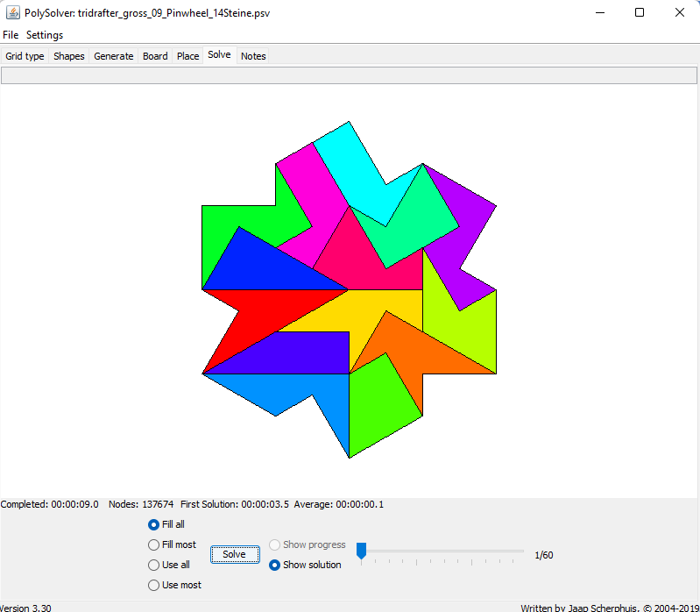Click the Solve button

coord(235,554)
